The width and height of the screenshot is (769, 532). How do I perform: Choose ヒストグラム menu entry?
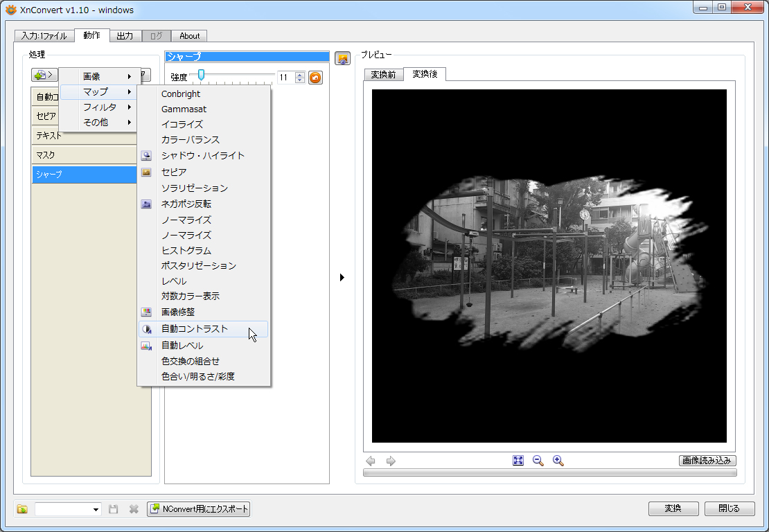(x=204, y=250)
